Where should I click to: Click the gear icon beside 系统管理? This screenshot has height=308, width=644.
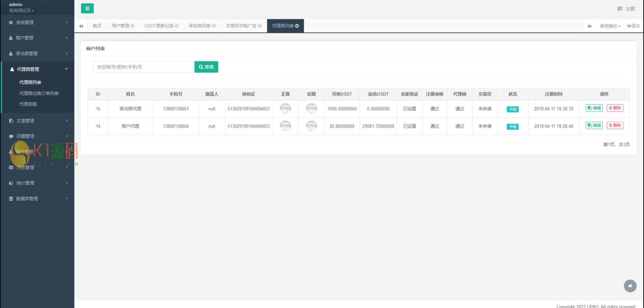11,23
